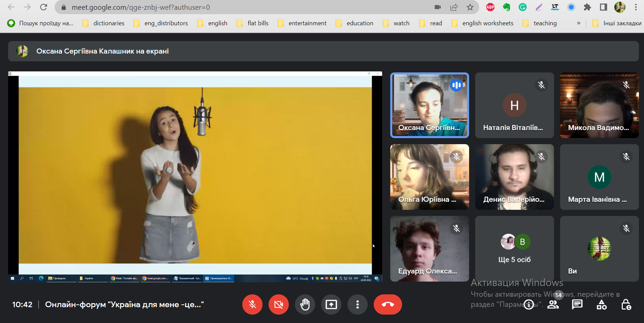The height and width of the screenshot is (323, 644).
Task: Expand hidden bookmarks with the chevron
Action: pyautogui.click(x=579, y=23)
